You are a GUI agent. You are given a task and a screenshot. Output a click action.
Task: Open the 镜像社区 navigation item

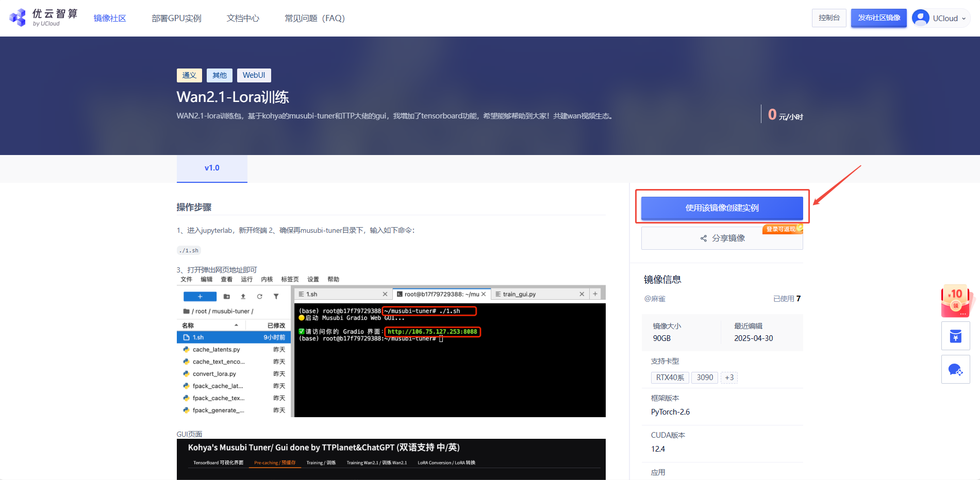110,18
